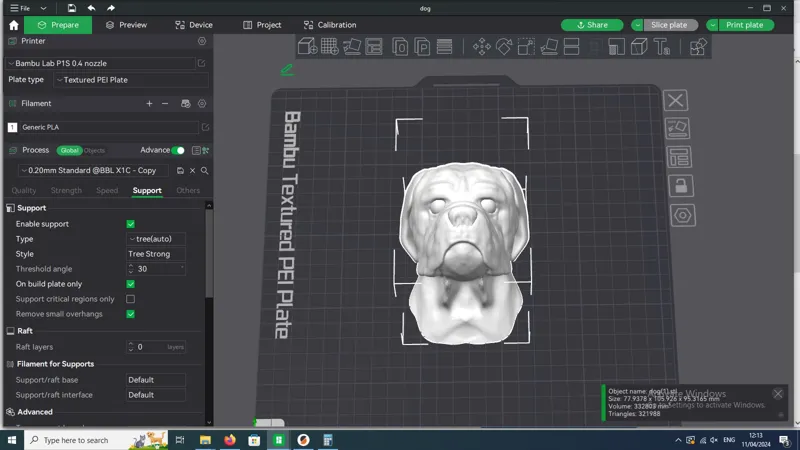Switch process scope to Objects

(94, 151)
